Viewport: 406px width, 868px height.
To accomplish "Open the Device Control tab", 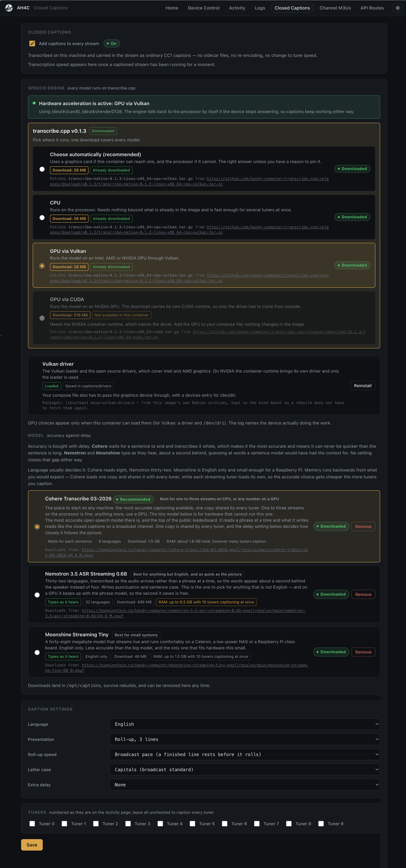I will pyautogui.click(x=204, y=8).
